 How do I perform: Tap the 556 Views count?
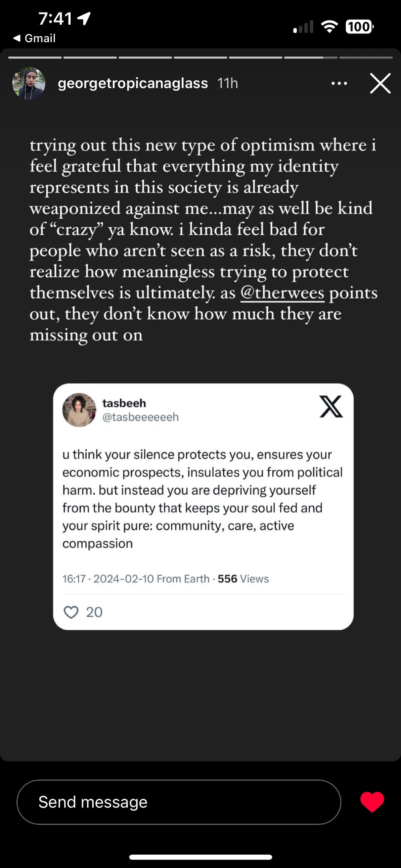243,579
